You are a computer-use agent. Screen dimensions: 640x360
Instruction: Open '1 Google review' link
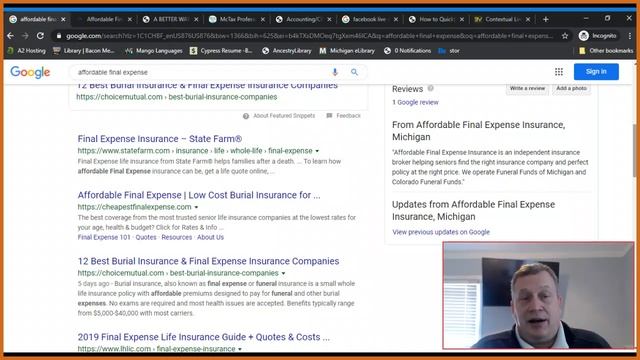point(415,102)
